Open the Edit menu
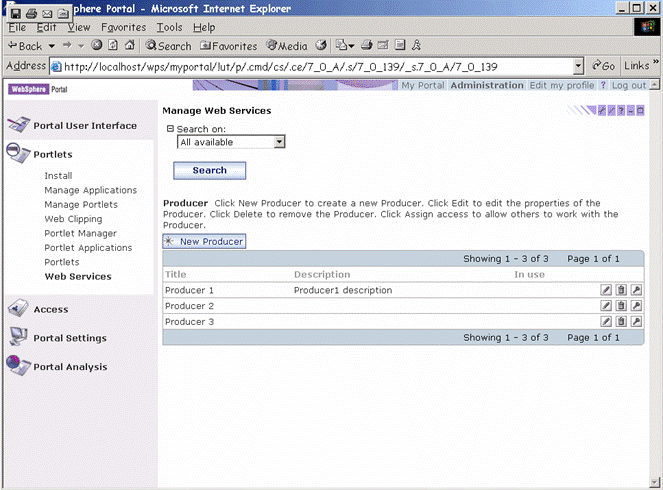The width and height of the screenshot is (663, 490). [x=46, y=27]
